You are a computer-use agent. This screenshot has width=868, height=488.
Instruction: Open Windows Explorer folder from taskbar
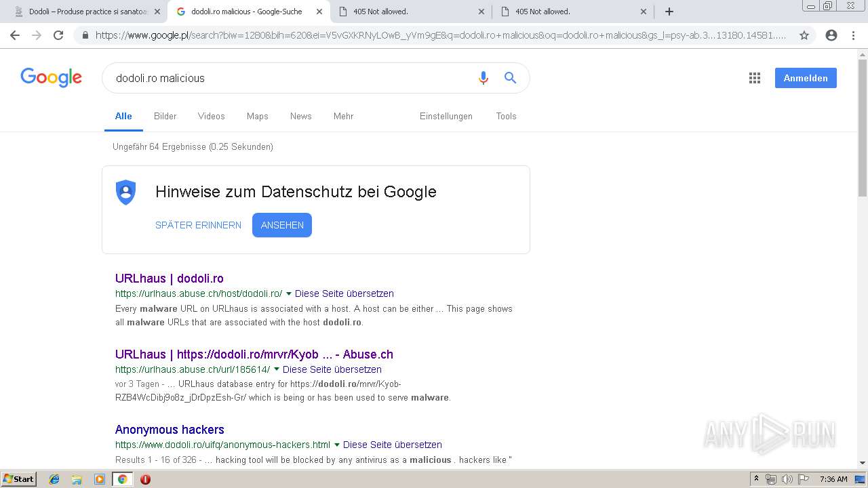click(x=77, y=479)
